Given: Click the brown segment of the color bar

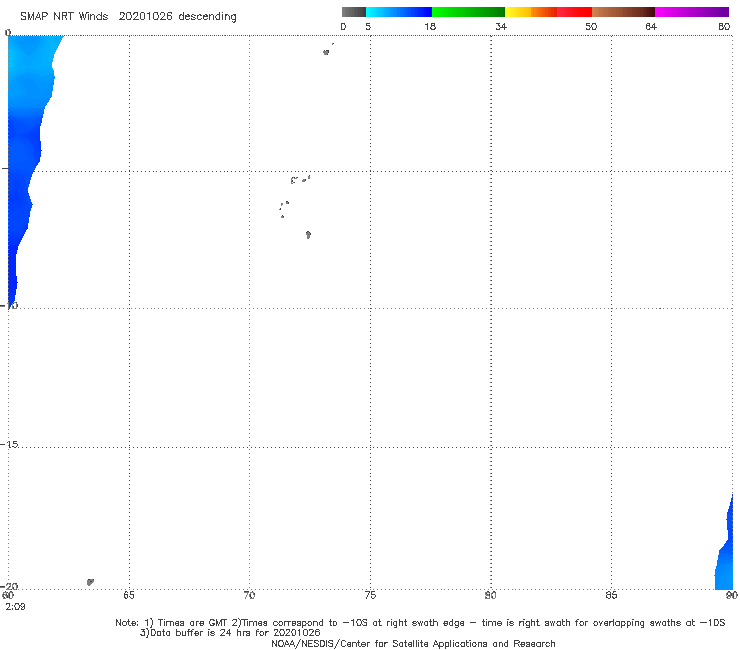Looking at the screenshot, I should click(623, 12).
